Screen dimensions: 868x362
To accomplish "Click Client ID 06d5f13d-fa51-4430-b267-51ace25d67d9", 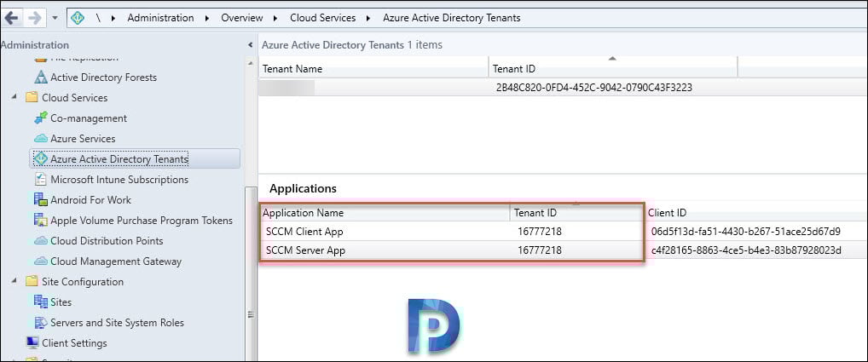I will pyautogui.click(x=746, y=232).
